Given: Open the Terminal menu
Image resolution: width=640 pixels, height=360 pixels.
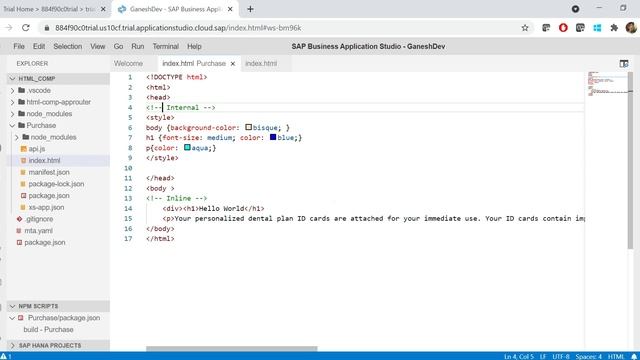Looking at the screenshot, I should point(165,47).
